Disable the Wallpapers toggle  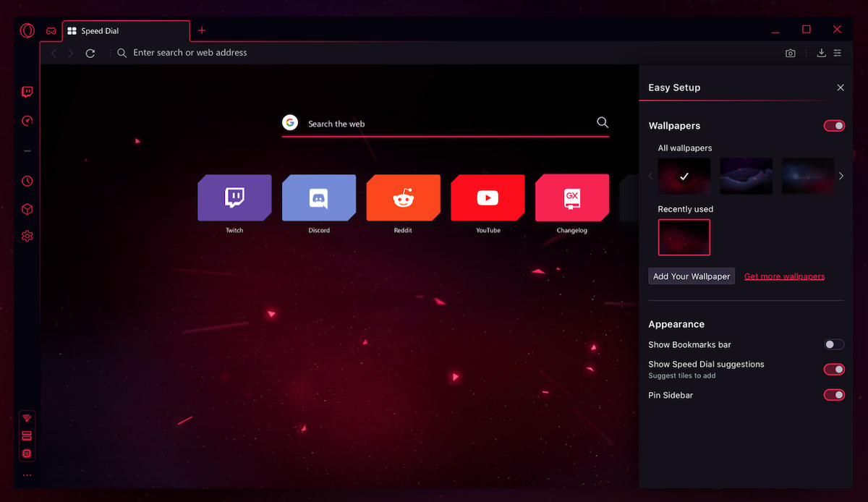coord(834,126)
